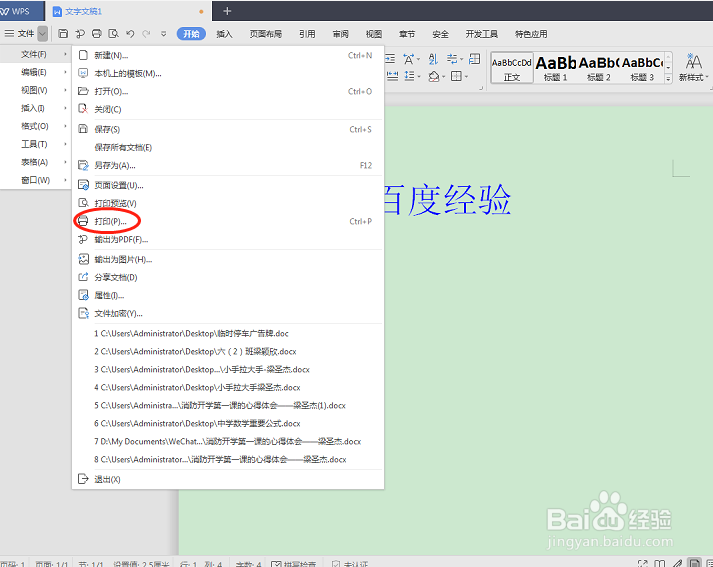713x567 pixels.
Task: Choose 输出为图片(H) menu item
Action: coord(227,260)
